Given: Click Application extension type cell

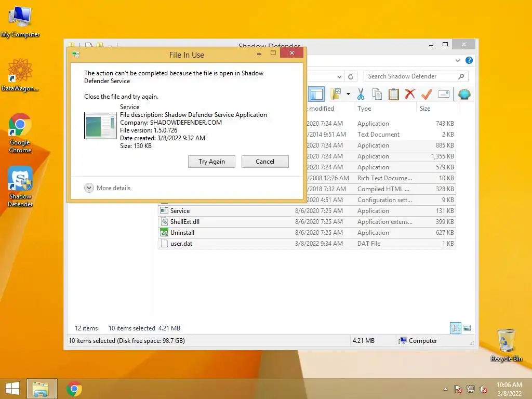Looking at the screenshot, I should coord(385,221).
